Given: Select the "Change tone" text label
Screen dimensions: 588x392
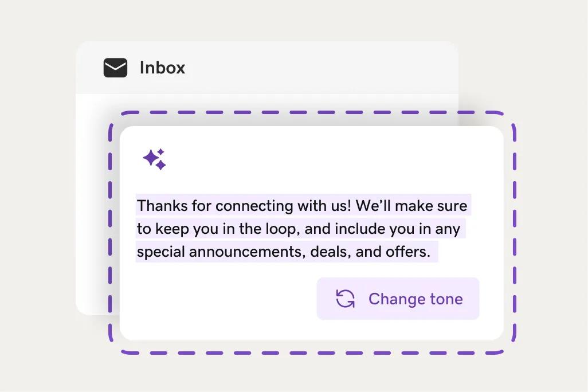Looking at the screenshot, I should coord(415,299).
